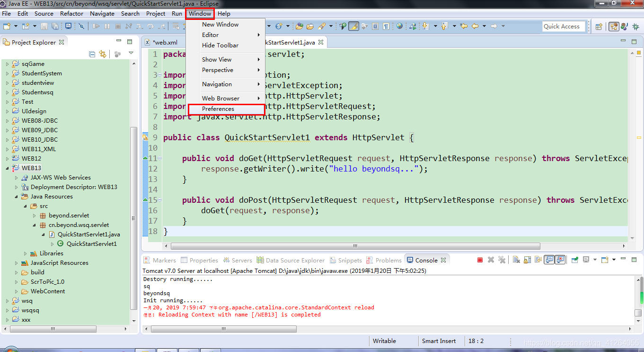Click the Terminate debug icon in toolbar
The image size is (644, 352).
pyautogui.click(x=118, y=26)
